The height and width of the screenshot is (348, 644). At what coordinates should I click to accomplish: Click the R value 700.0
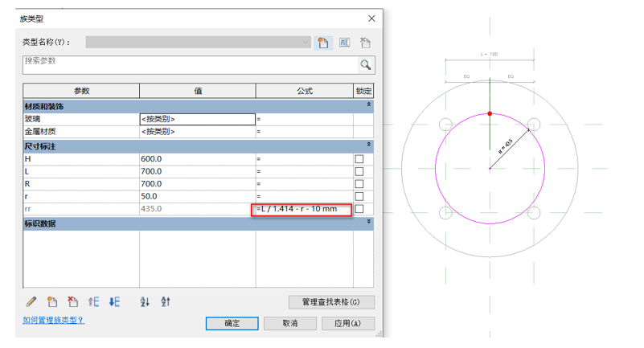tap(198, 184)
